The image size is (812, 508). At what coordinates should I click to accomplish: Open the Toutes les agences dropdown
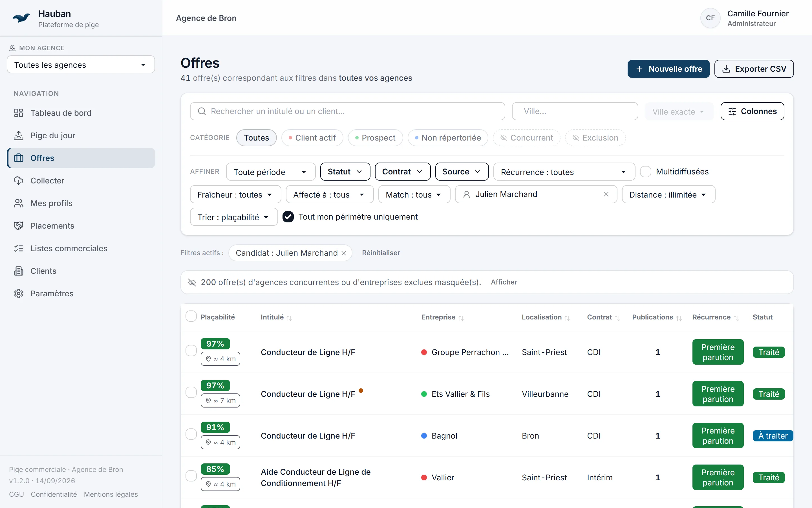[81, 65]
